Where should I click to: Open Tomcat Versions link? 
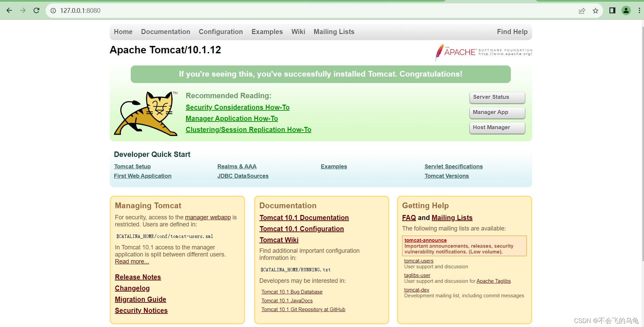click(x=447, y=176)
